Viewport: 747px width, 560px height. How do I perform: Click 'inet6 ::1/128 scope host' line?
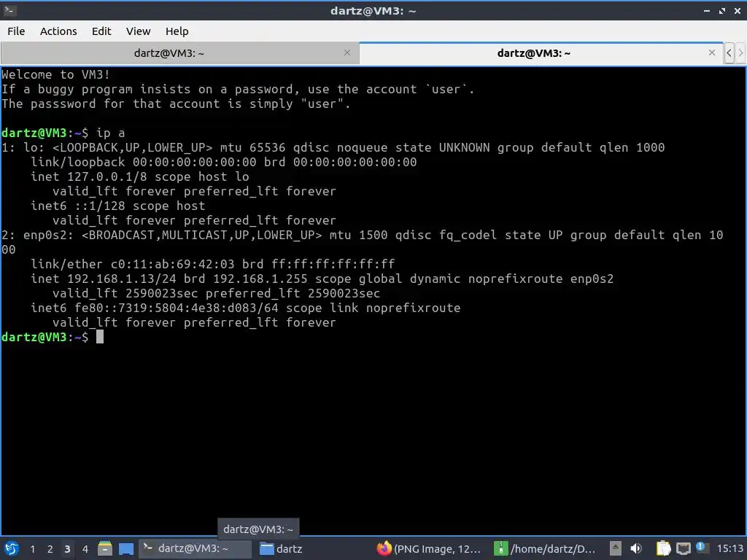coord(118,206)
